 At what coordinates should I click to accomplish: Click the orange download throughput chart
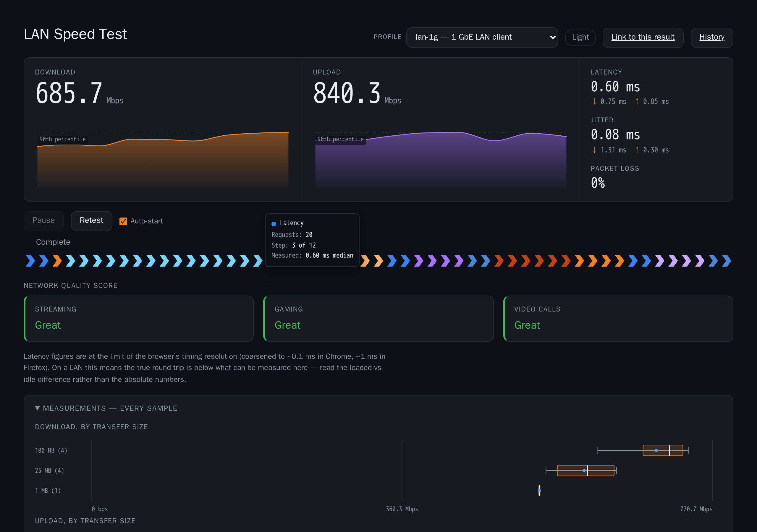pyautogui.click(x=163, y=160)
